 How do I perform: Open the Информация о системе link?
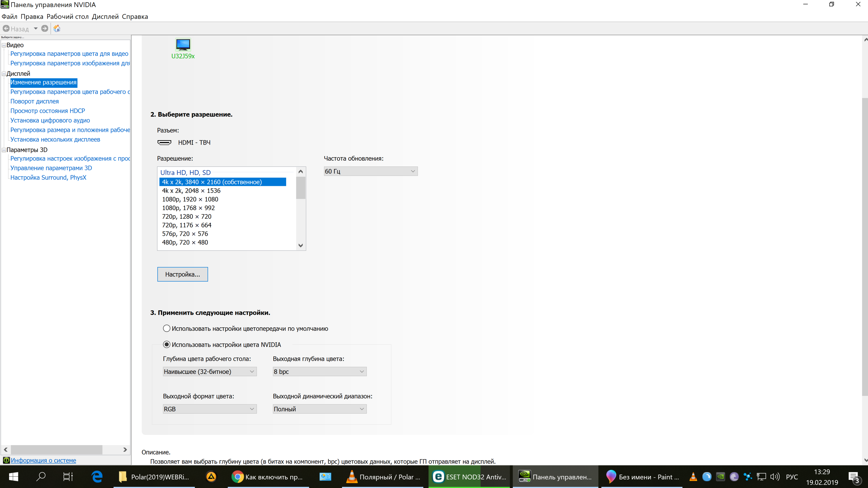pos(43,460)
